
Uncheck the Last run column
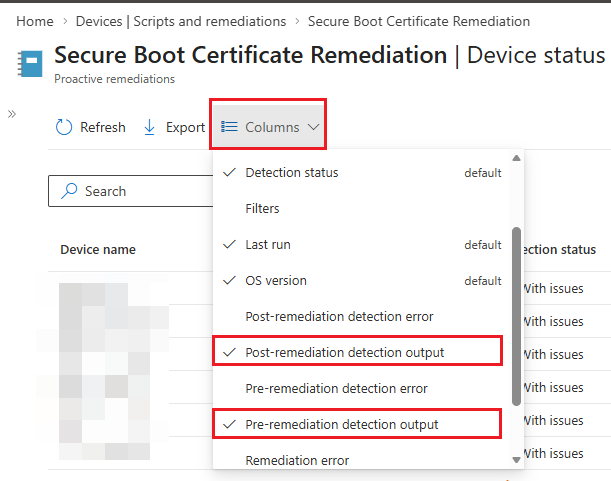pyautogui.click(x=268, y=245)
